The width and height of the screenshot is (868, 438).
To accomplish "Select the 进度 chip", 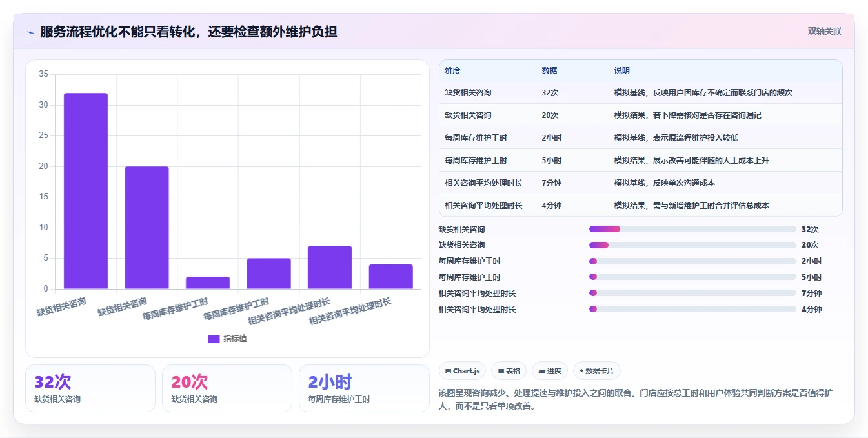I will 550,371.
